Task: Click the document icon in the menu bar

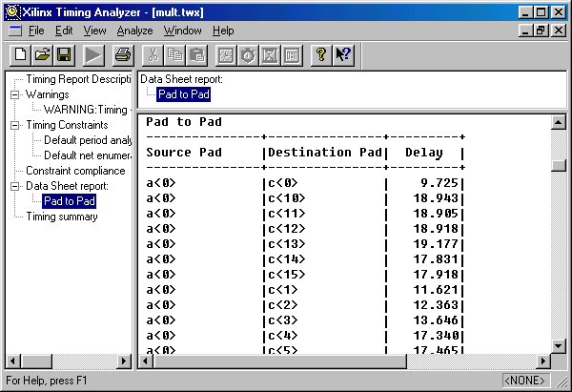Action: click(x=15, y=31)
